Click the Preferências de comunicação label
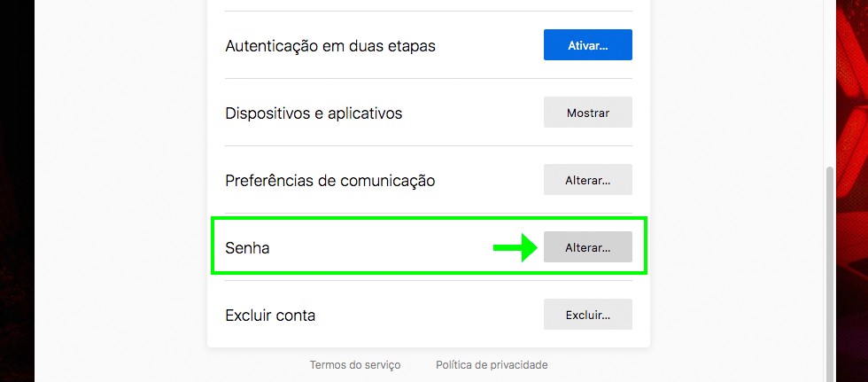The width and height of the screenshot is (868, 382). (x=330, y=181)
